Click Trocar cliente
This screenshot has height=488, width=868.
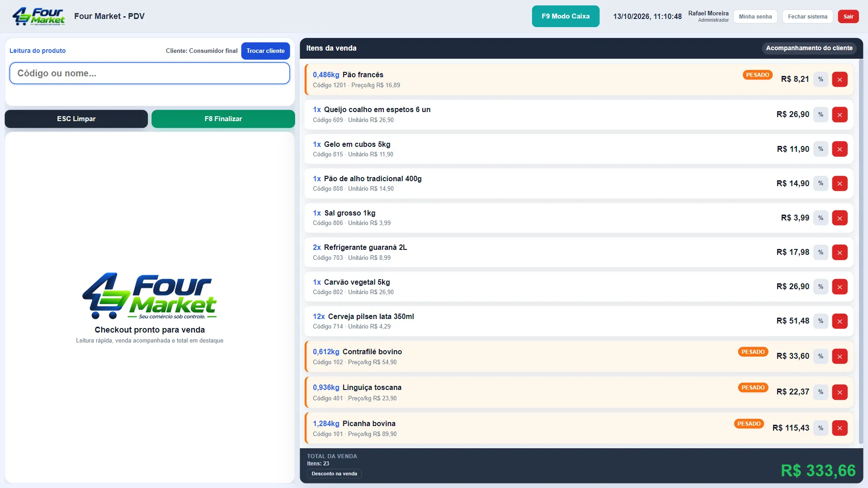(x=265, y=51)
